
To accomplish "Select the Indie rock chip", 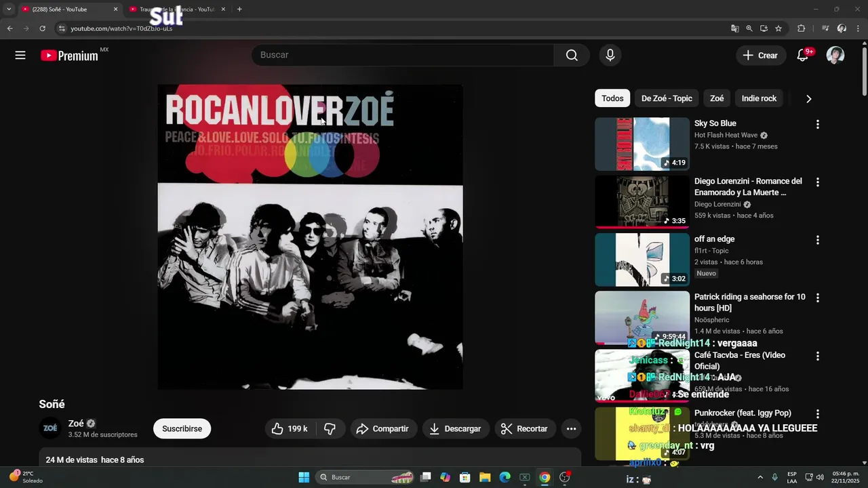I will coord(759,98).
